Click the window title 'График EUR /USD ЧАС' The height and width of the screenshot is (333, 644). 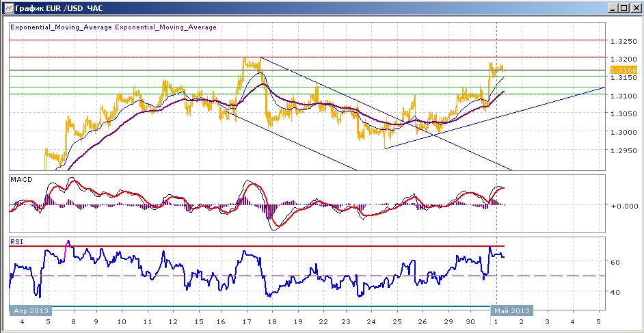(59, 8)
